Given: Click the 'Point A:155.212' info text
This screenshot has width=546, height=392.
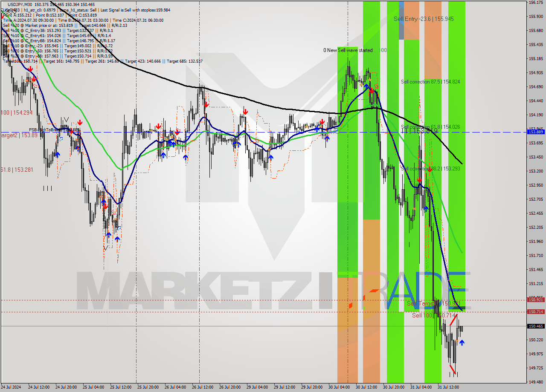Looking at the screenshot, I should 17,15.
